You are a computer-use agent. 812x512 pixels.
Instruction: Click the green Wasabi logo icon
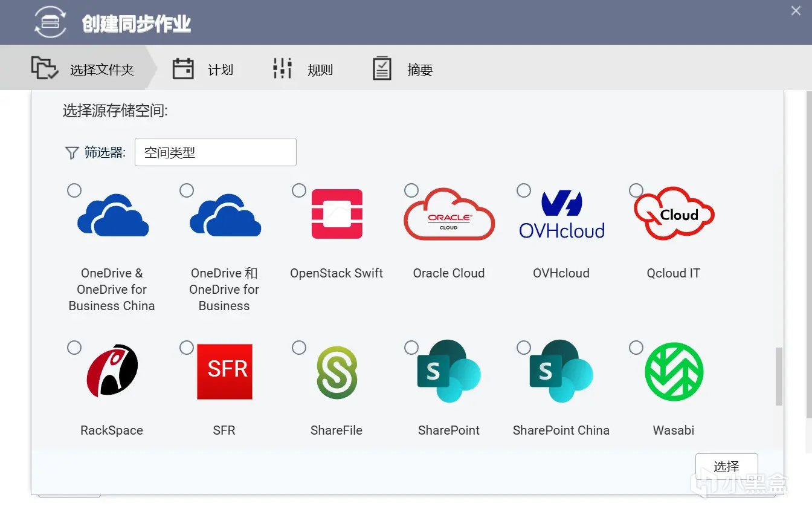(674, 371)
